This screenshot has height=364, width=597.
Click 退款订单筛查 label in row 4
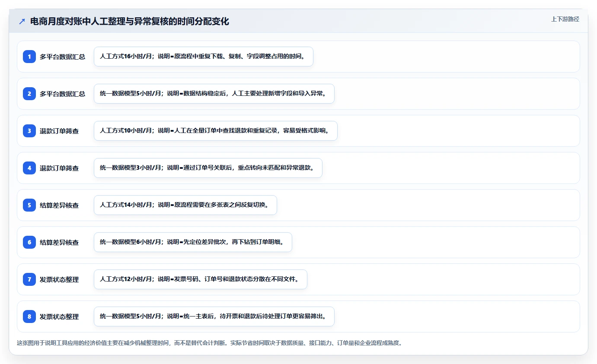pyautogui.click(x=59, y=168)
